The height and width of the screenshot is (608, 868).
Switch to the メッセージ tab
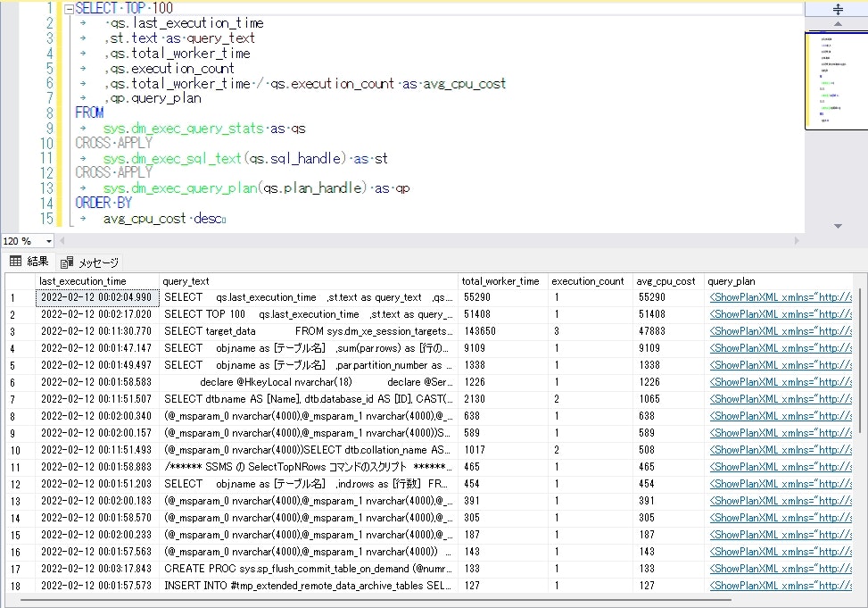coord(90,262)
